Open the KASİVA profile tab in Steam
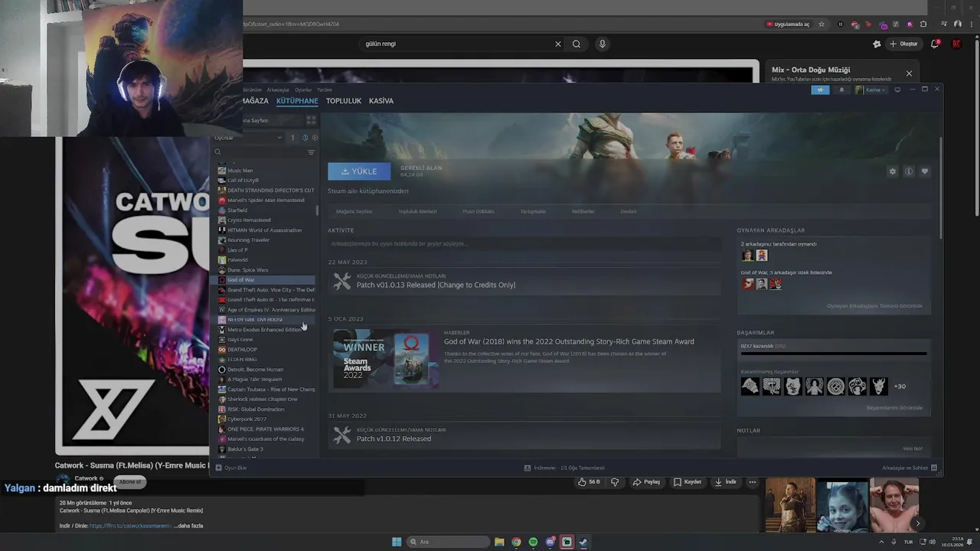The height and width of the screenshot is (551, 980). [381, 101]
